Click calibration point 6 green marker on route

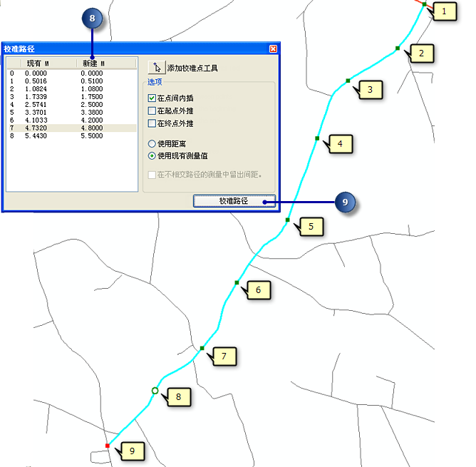click(x=237, y=282)
